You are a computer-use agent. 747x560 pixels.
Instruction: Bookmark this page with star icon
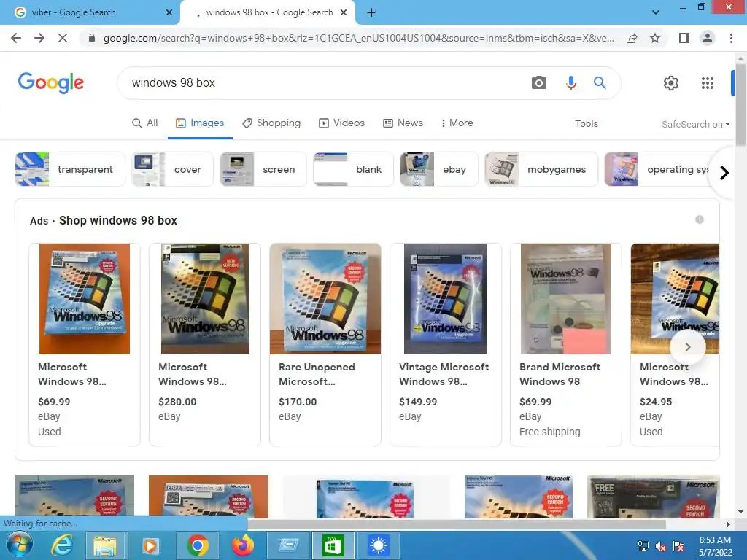tap(655, 38)
